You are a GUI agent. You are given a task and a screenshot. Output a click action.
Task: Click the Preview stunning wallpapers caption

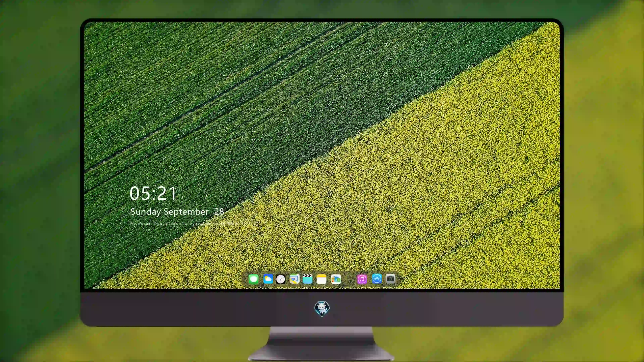(195, 223)
